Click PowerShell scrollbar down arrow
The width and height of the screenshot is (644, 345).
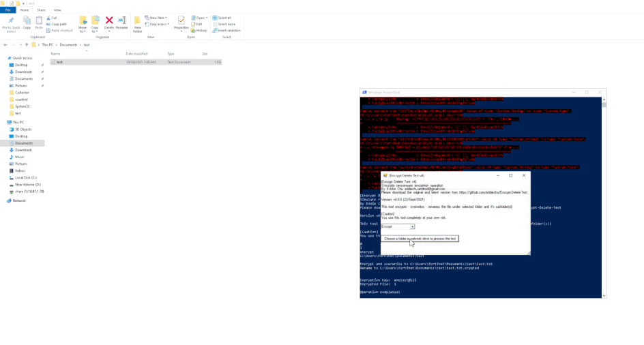(x=604, y=296)
